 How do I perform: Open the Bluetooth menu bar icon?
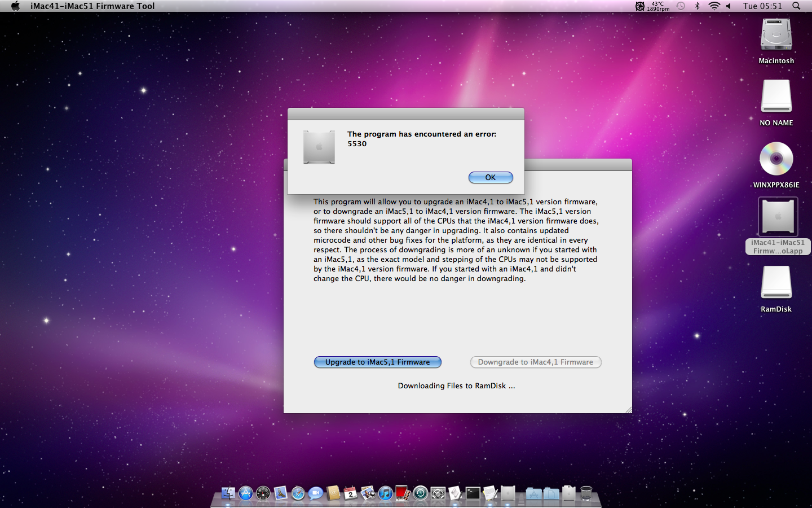coord(697,6)
